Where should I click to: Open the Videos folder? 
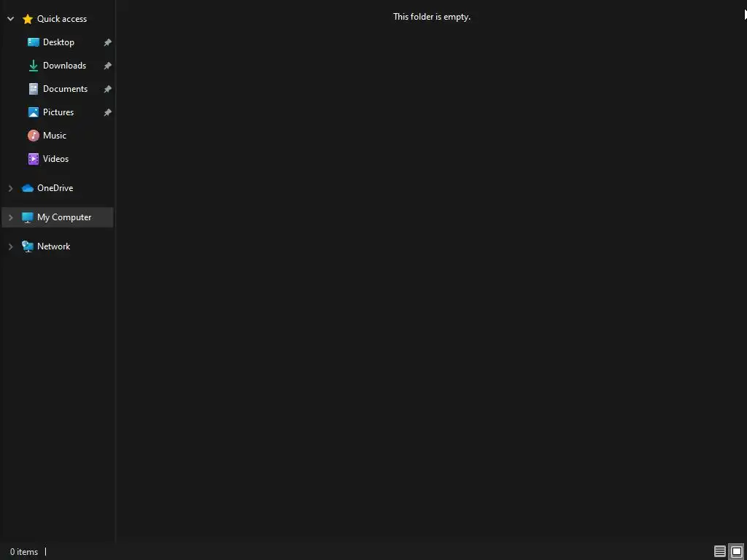tap(55, 159)
